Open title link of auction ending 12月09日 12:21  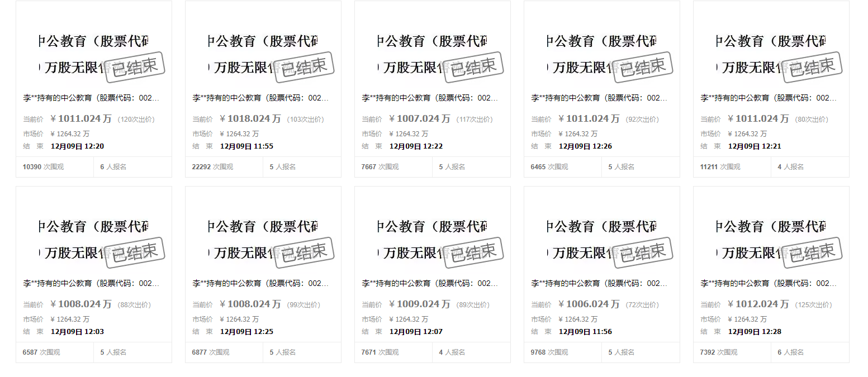pyautogui.click(x=769, y=98)
